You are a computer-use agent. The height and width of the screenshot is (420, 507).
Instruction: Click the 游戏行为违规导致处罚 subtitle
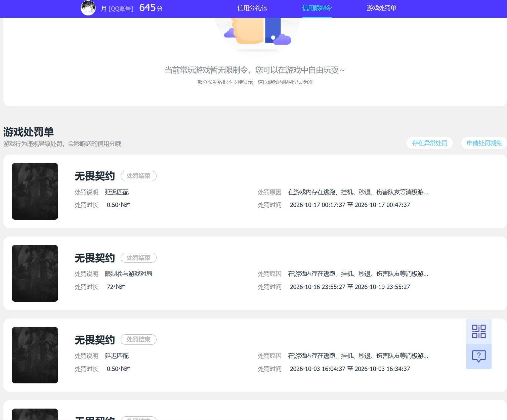[62, 144]
